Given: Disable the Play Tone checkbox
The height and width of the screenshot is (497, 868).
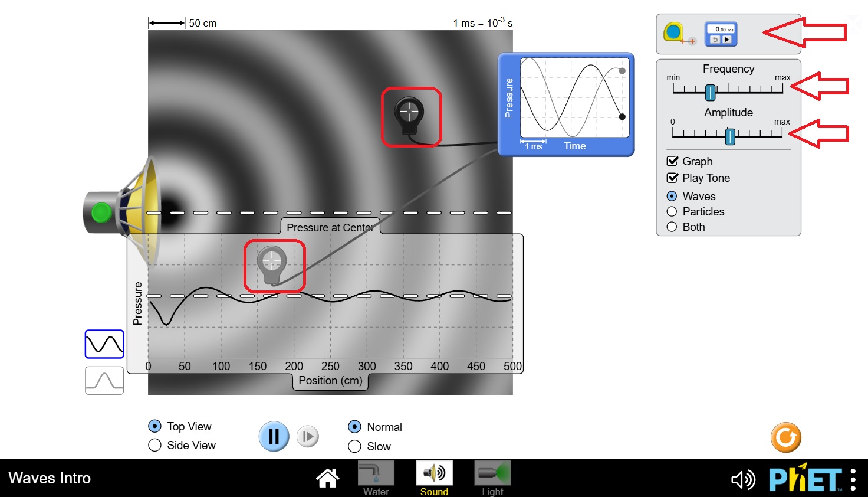Looking at the screenshot, I should (x=672, y=178).
